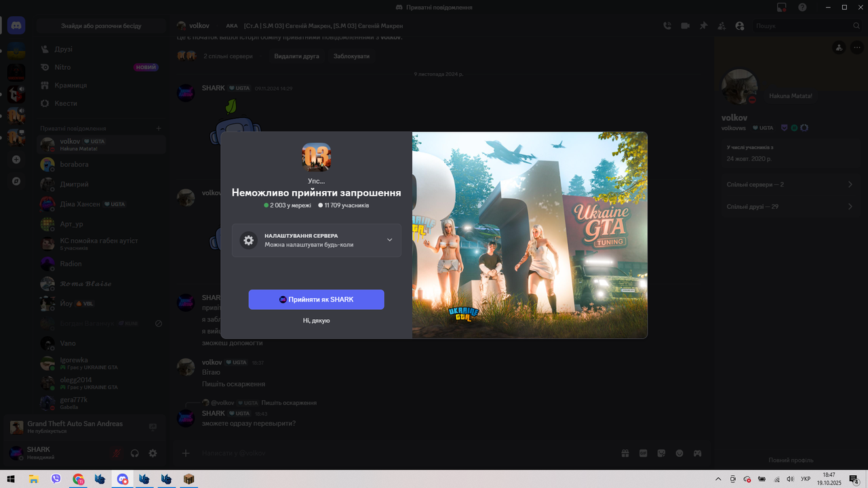Click the add-a-server plus icon
The width and height of the screenshot is (868, 488).
(16, 160)
